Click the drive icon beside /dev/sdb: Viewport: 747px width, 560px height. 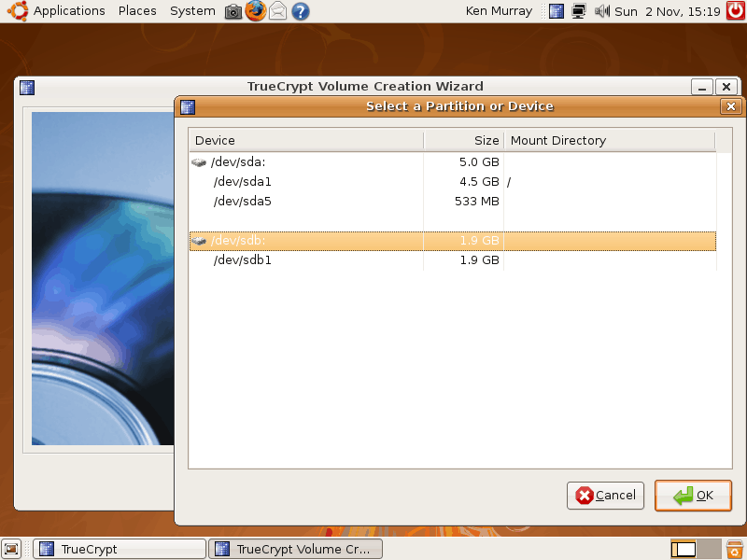[199, 241]
